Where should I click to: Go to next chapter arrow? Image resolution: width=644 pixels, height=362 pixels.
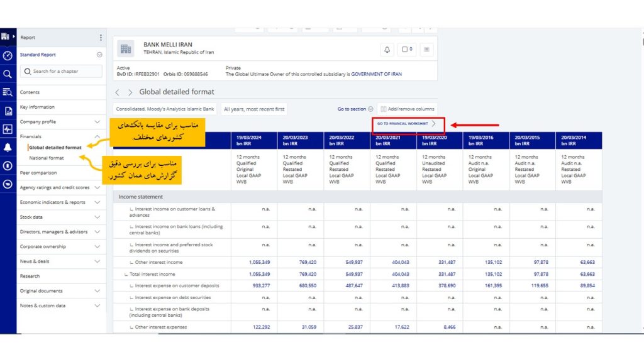point(130,92)
